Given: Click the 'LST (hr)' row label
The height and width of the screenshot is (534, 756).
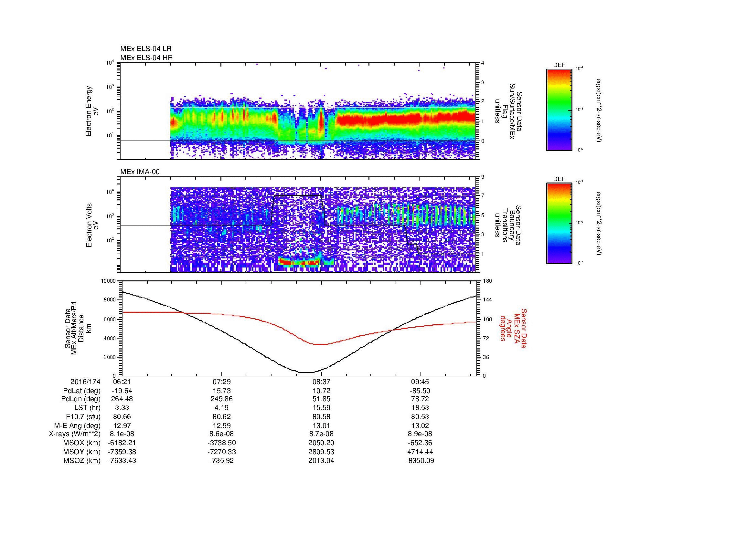Looking at the screenshot, I should (87, 408).
